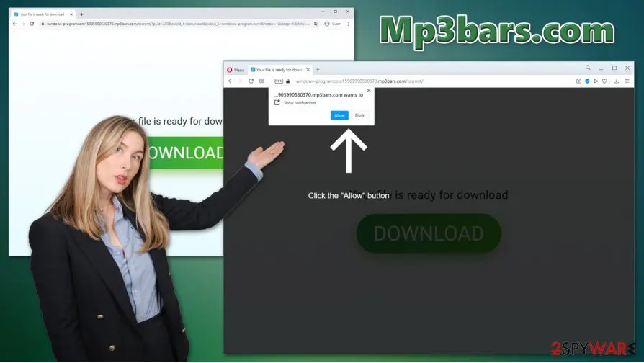Dismiss the notification permission popup

tap(369, 91)
